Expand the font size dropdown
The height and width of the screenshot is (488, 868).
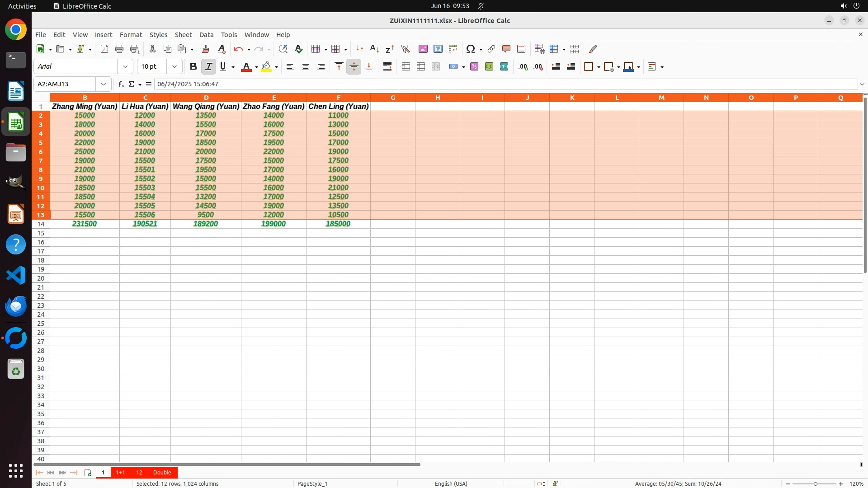[x=174, y=66]
